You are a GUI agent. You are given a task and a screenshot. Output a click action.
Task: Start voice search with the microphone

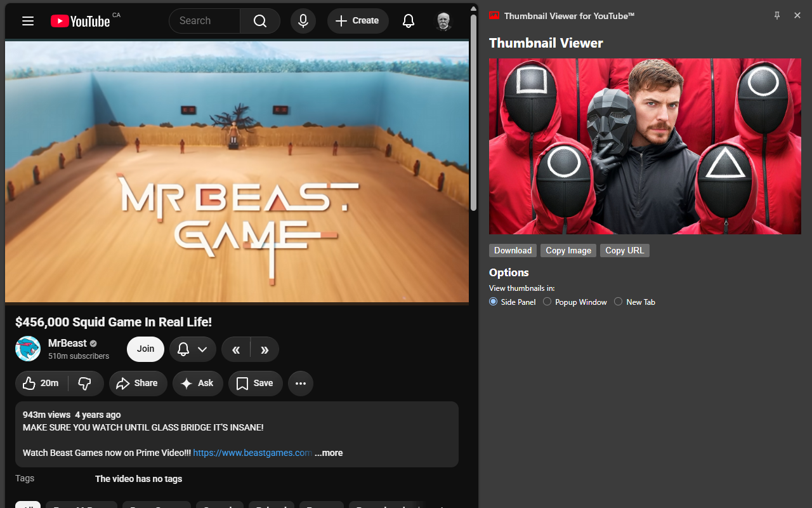(x=303, y=21)
